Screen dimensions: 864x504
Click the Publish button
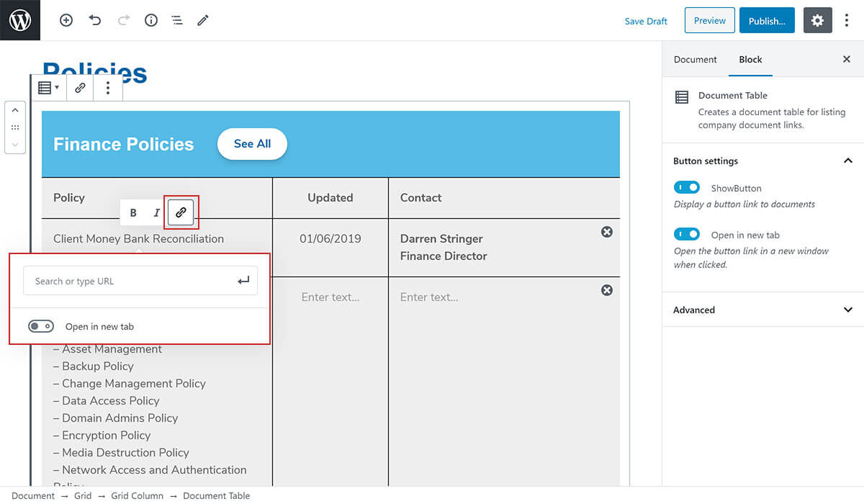coord(766,21)
